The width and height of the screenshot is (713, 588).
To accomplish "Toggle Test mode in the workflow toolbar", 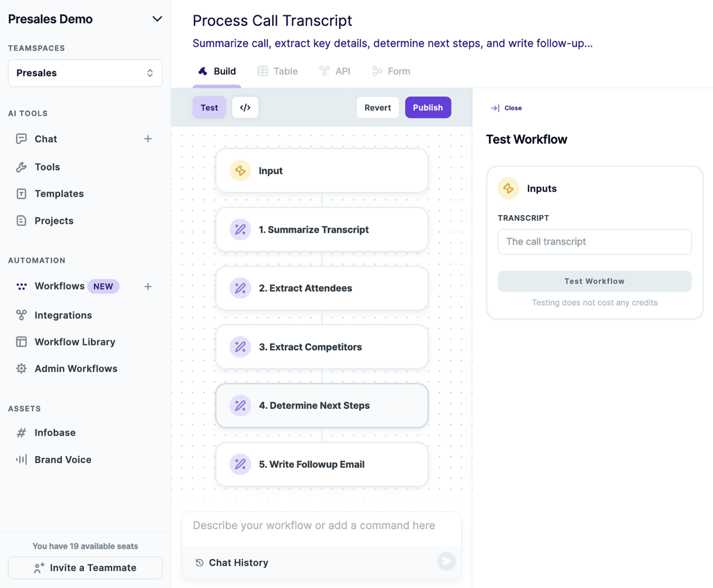I will 209,107.
